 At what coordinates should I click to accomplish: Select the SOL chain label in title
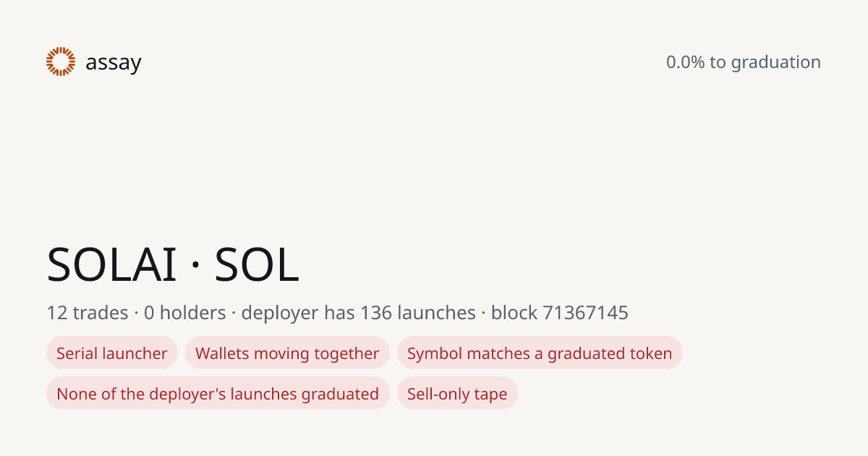(257, 264)
